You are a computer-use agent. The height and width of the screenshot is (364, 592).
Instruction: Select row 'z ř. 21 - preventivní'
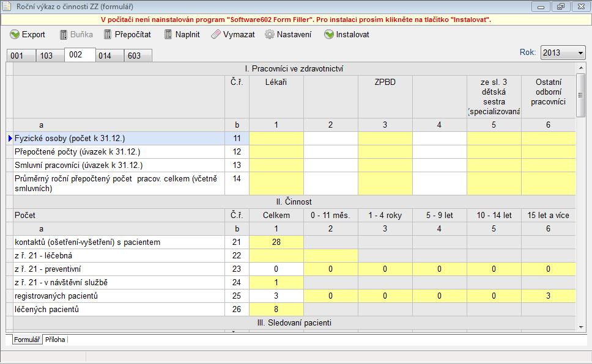119,269
